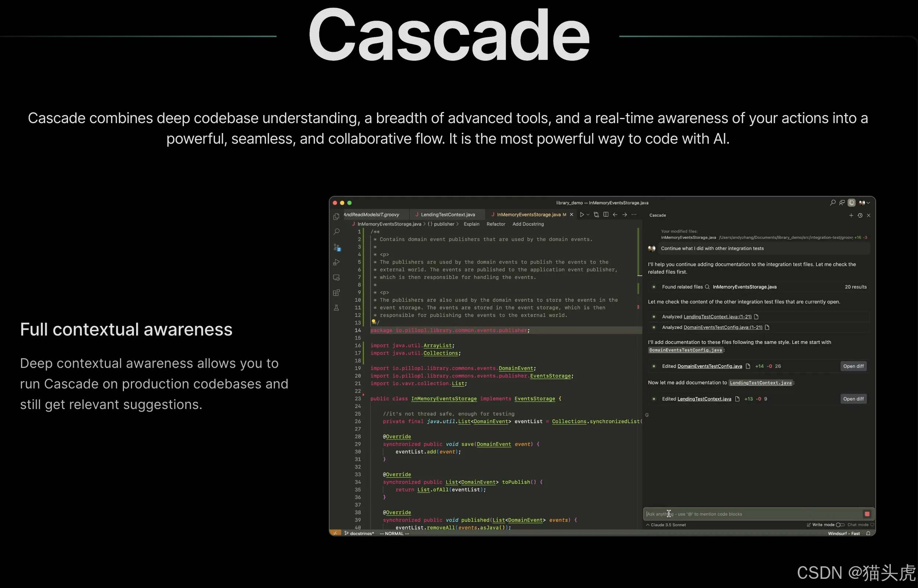This screenshot has height=588, width=918.
Task: Click the file icon beside Edited LendingTestContext.java
Action: click(x=737, y=399)
